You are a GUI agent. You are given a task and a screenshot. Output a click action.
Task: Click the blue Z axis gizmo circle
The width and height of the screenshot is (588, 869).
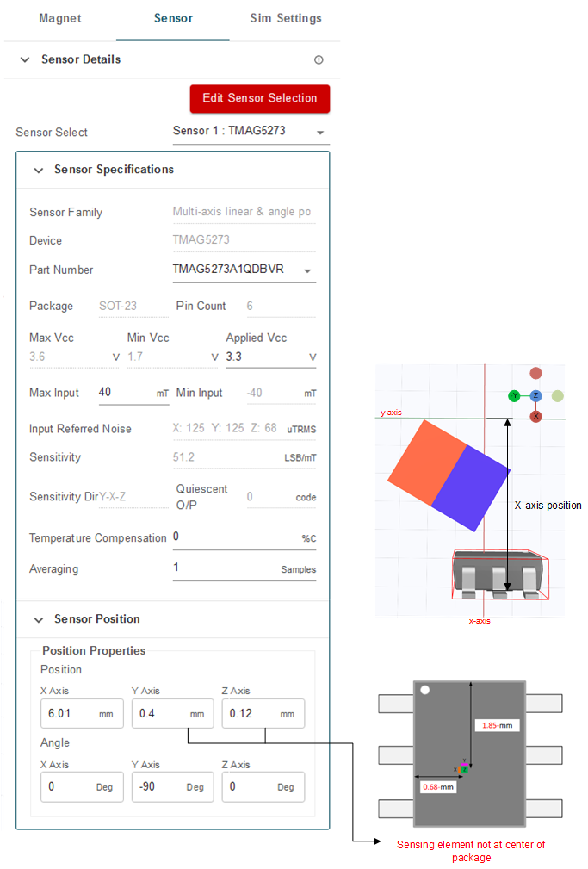click(535, 396)
